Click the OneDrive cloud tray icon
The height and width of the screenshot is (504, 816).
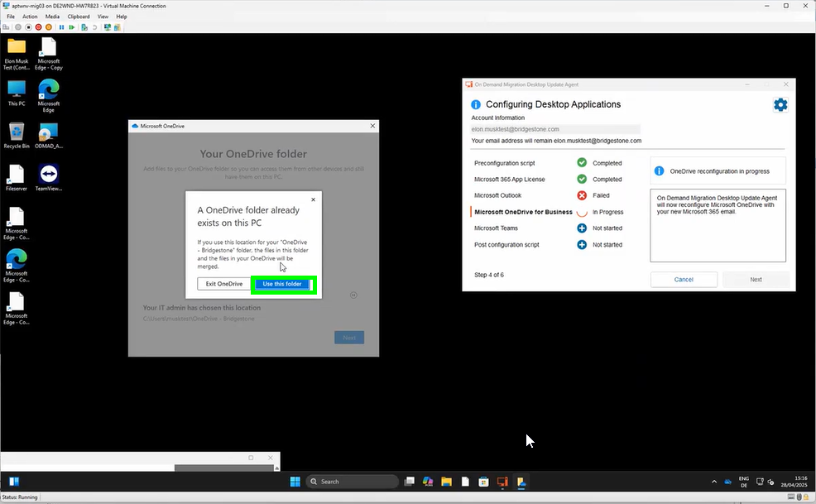(x=728, y=482)
